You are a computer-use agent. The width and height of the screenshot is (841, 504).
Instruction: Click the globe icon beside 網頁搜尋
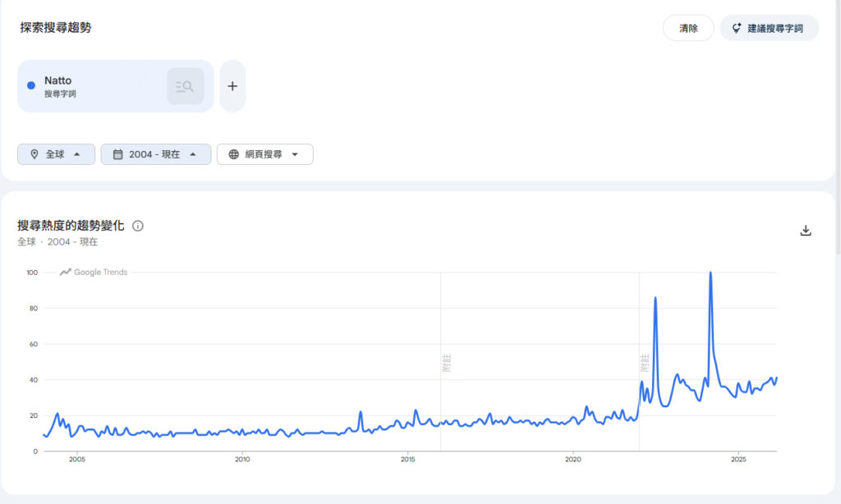point(233,154)
